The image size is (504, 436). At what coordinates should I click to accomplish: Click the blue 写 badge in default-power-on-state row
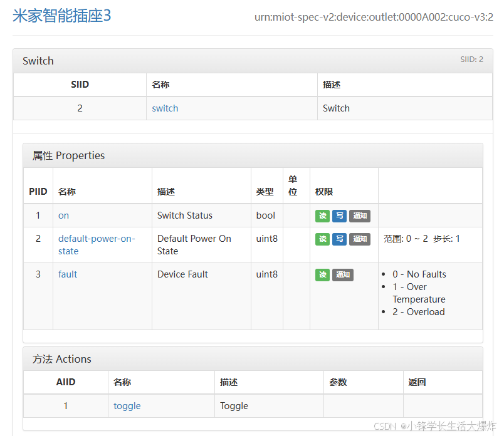point(339,239)
